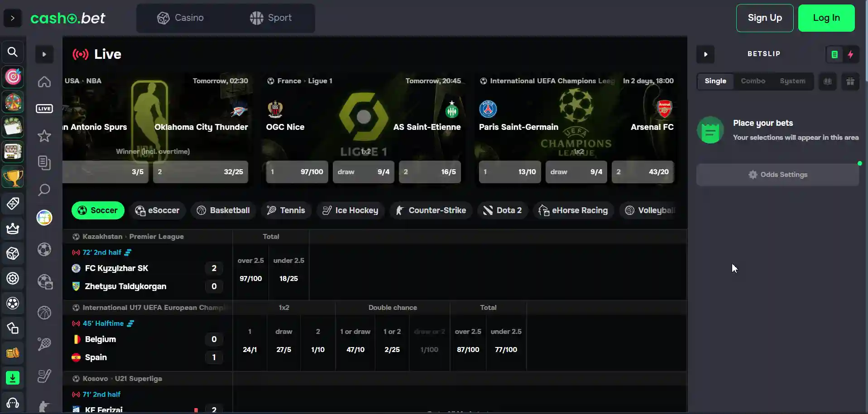
Task: Expand the sport sidebar with the arrow button
Action: pyautogui.click(x=44, y=54)
